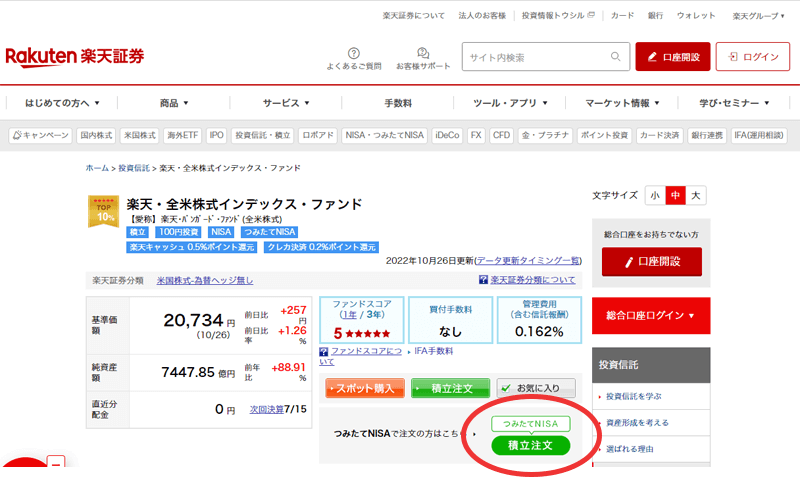Viewport: 800px width, 483px height.
Task: Click 1年 fund score period link
Action: (349, 315)
